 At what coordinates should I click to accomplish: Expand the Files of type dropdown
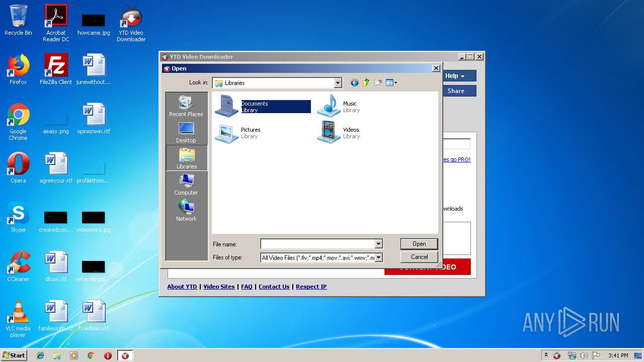pos(378,257)
